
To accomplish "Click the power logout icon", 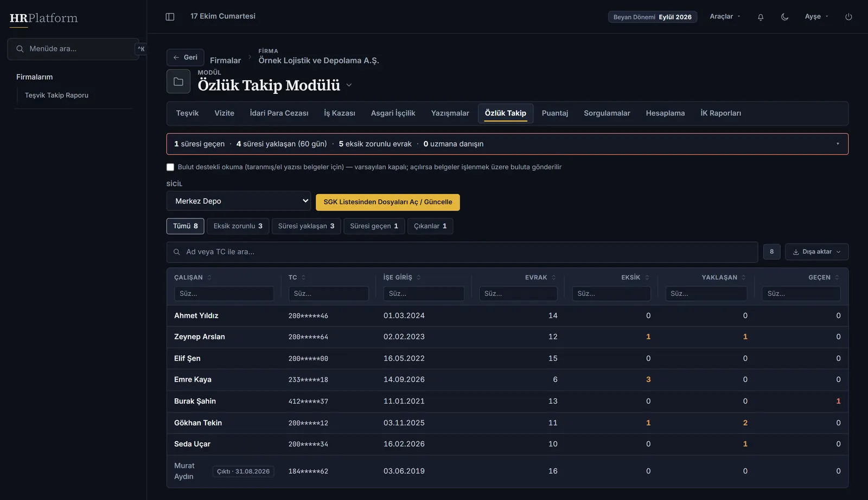I will [x=848, y=17].
